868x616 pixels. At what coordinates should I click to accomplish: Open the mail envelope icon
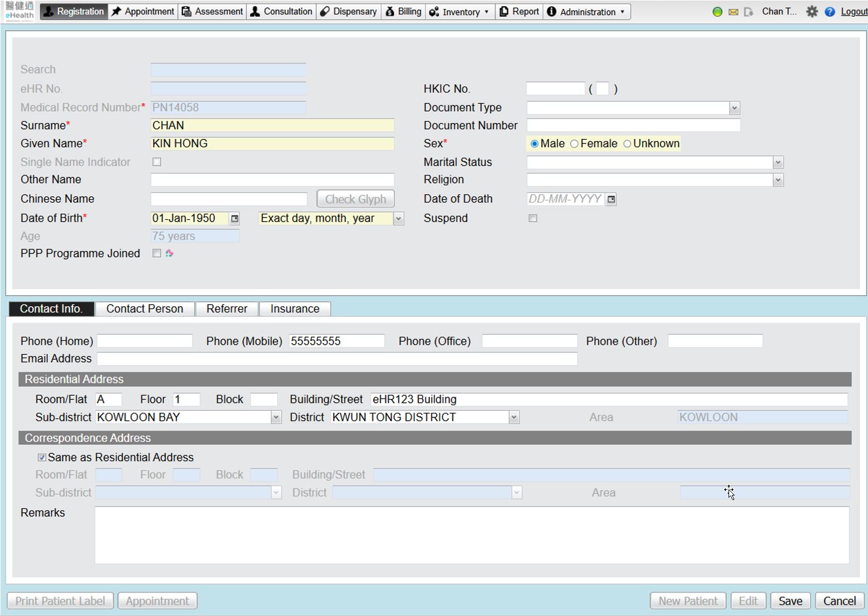pyautogui.click(x=733, y=12)
